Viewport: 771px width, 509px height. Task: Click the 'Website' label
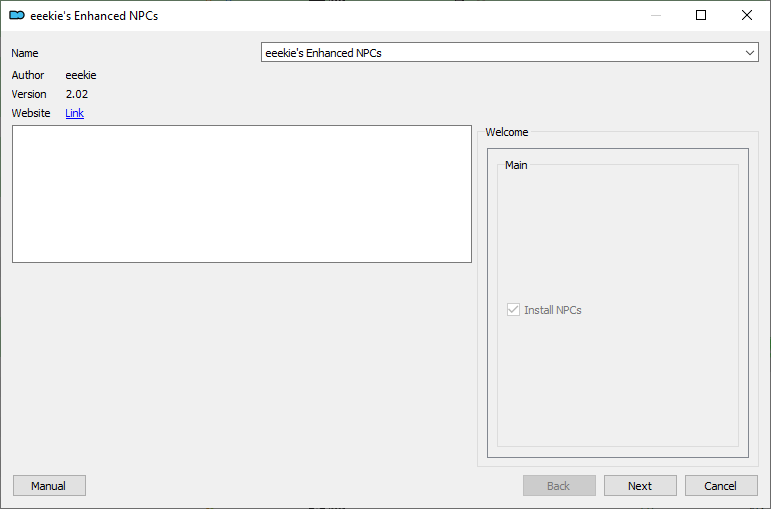(31, 113)
